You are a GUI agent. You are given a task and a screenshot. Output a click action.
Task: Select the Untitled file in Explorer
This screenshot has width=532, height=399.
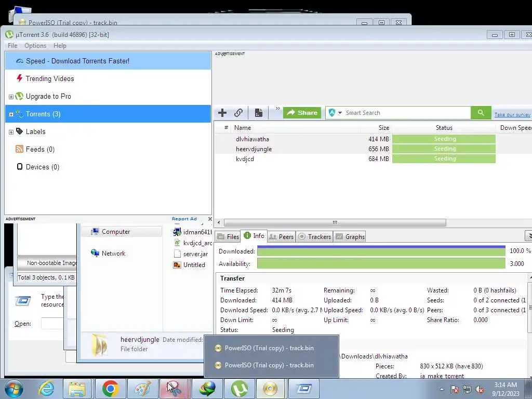pyautogui.click(x=189, y=265)
